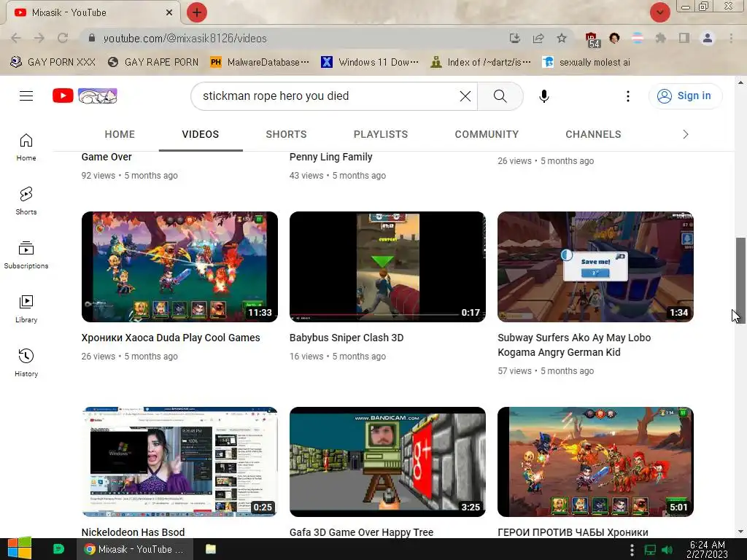Screen dimensions: 747x560
Task: Open Chrome three-dot menu
Action: pyautogui.click(x=731, y=38)
